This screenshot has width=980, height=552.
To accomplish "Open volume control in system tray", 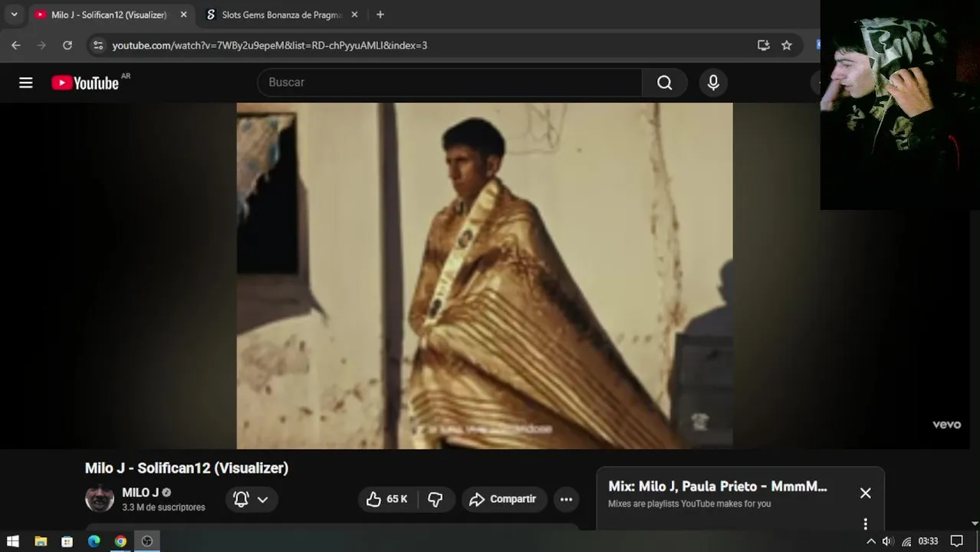I will point(888,541).
